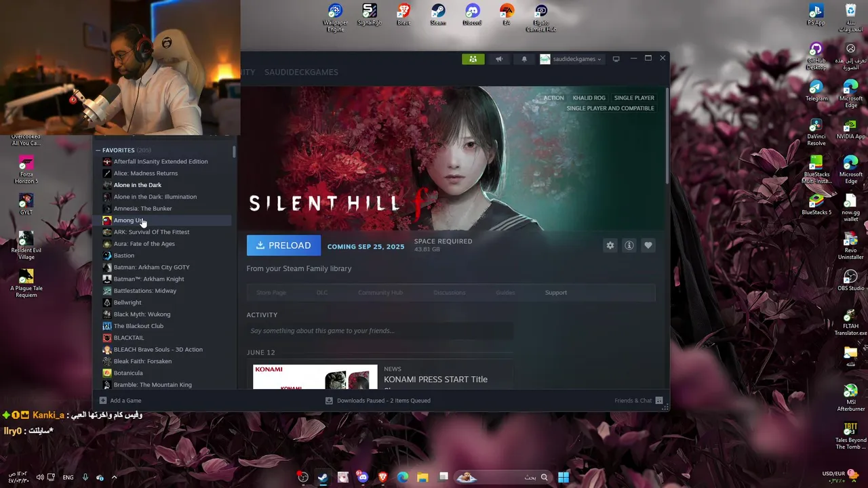The image size is (868, 488).
Task: Open SignalRgb desktop icon
Action: pyautogui.click(x=370, y=15)
